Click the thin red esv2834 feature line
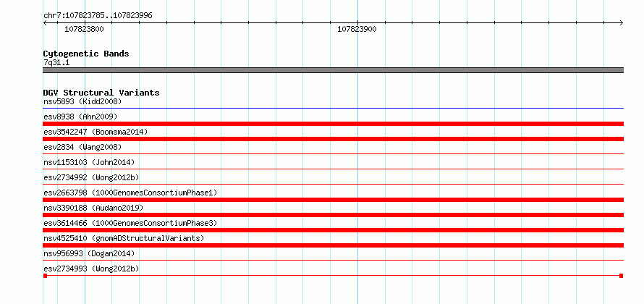644x304 pixels. pos(334,154)
